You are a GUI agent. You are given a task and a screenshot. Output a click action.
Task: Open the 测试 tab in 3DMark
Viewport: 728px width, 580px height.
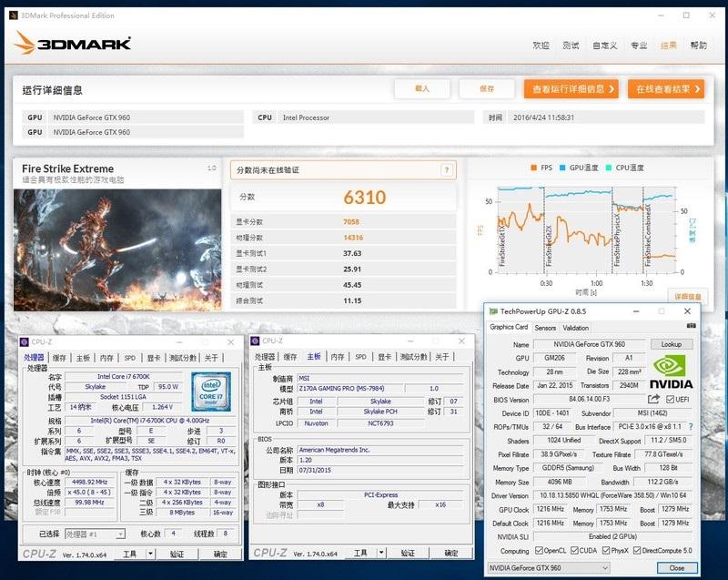coord(571,45)
